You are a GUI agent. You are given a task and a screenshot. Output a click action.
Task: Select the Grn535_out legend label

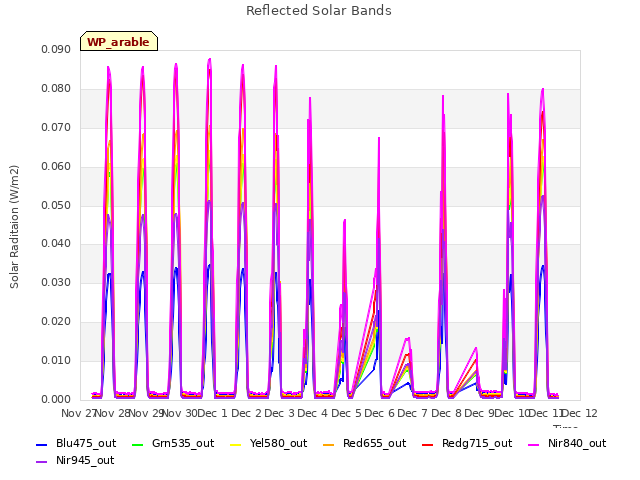point(183,443)
